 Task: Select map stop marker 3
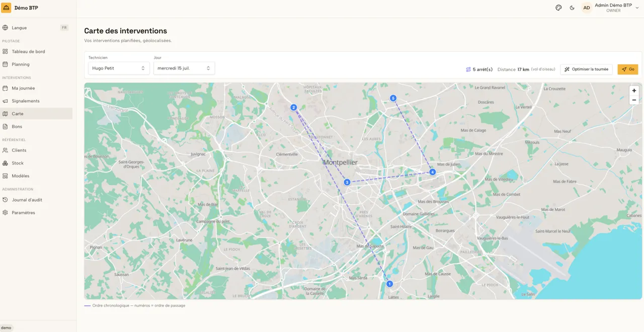tap(347, 182)
